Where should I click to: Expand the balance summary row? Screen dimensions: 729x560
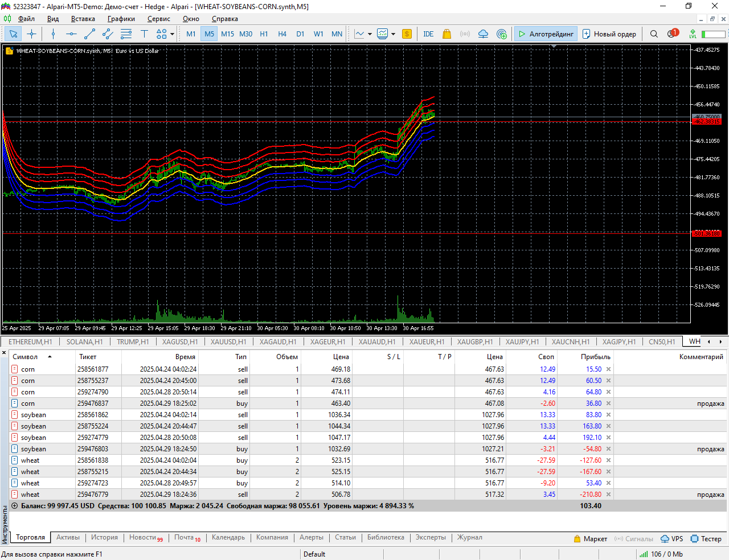tap(15, 506)
